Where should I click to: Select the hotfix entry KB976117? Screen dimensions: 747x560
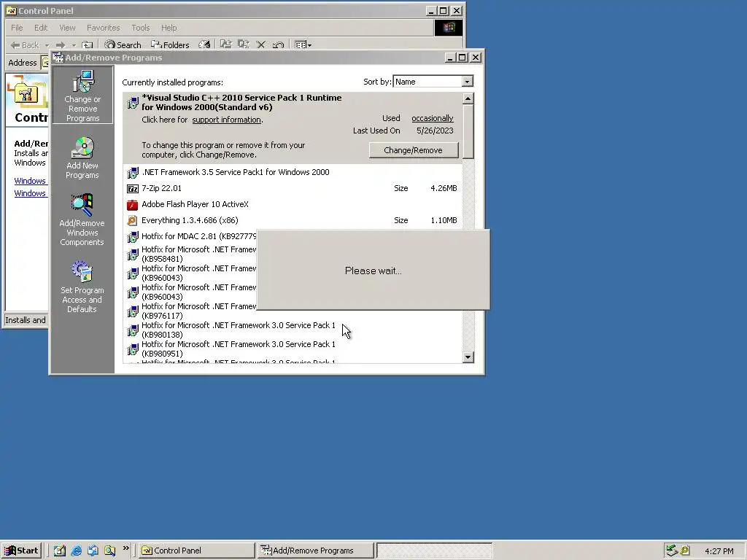[x=190, y=311]
